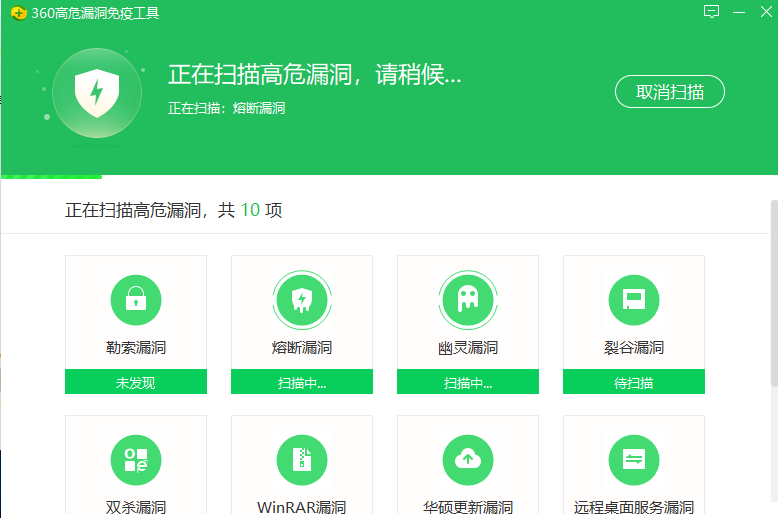The width and height of the screenshot is (778, 518).
Task: Select the WinRAR漏洞 archive icon
Action: point(301,460)
